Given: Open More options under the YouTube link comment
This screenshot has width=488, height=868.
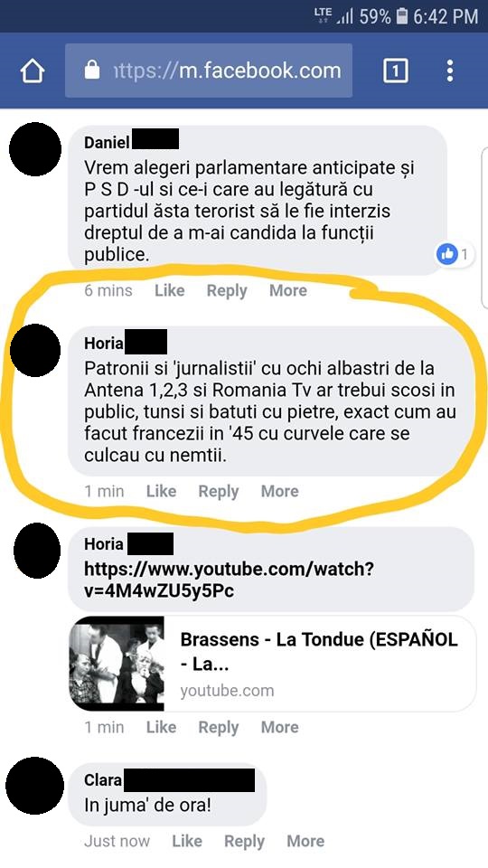Looking at the screenshot, I should click(279, 727).
